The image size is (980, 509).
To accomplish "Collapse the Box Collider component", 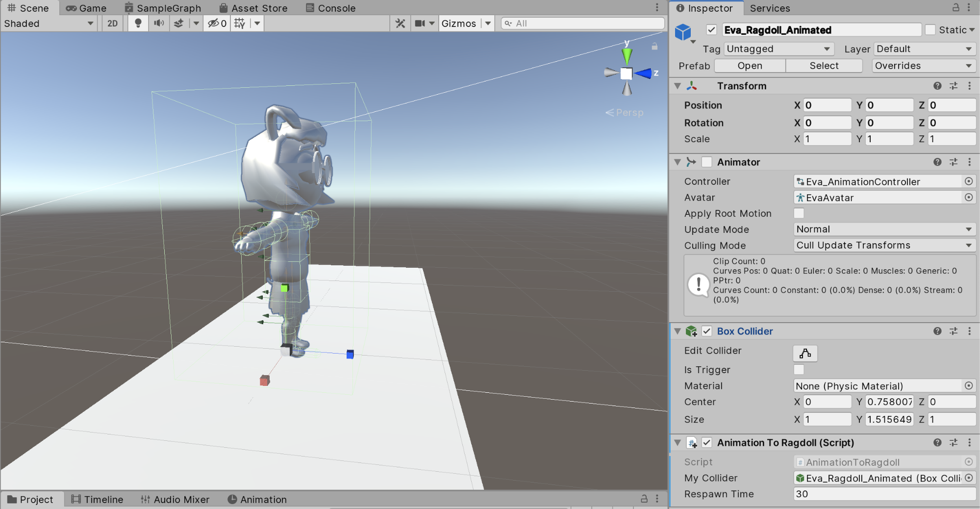I will pyautogui.click(x=678, y=331).
